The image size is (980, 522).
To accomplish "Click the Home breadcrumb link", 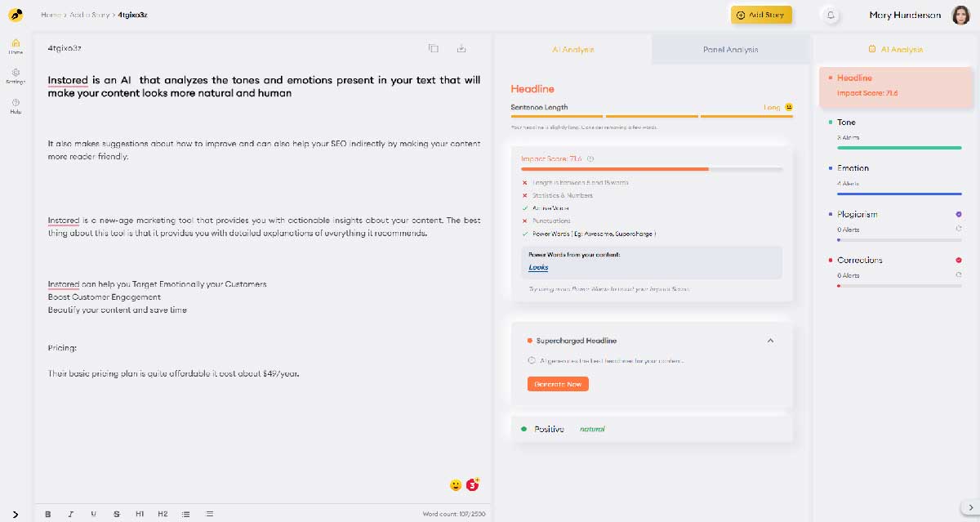I will click(51, 15).
